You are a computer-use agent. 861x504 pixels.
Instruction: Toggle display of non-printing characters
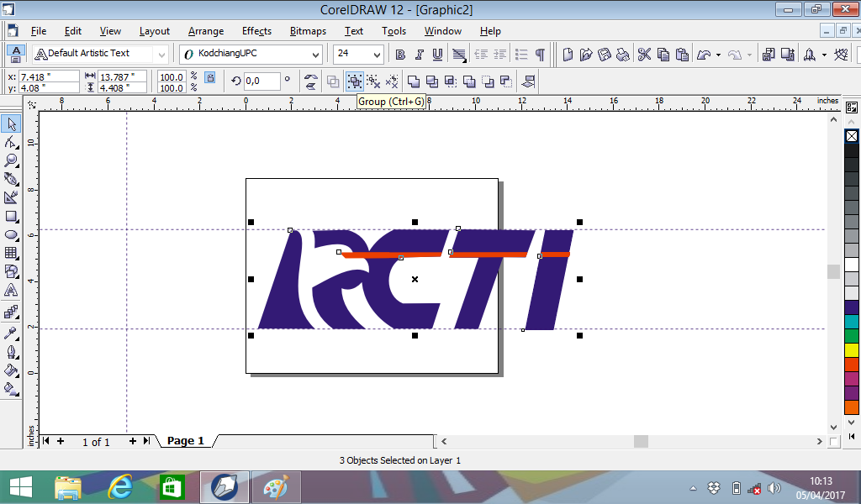point(540,53)
